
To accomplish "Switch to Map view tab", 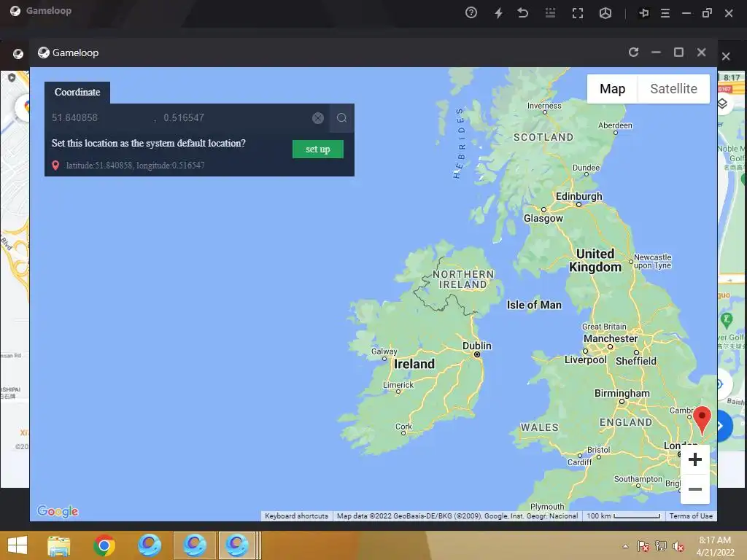I will pyautogui.click(x=612, y=88).
